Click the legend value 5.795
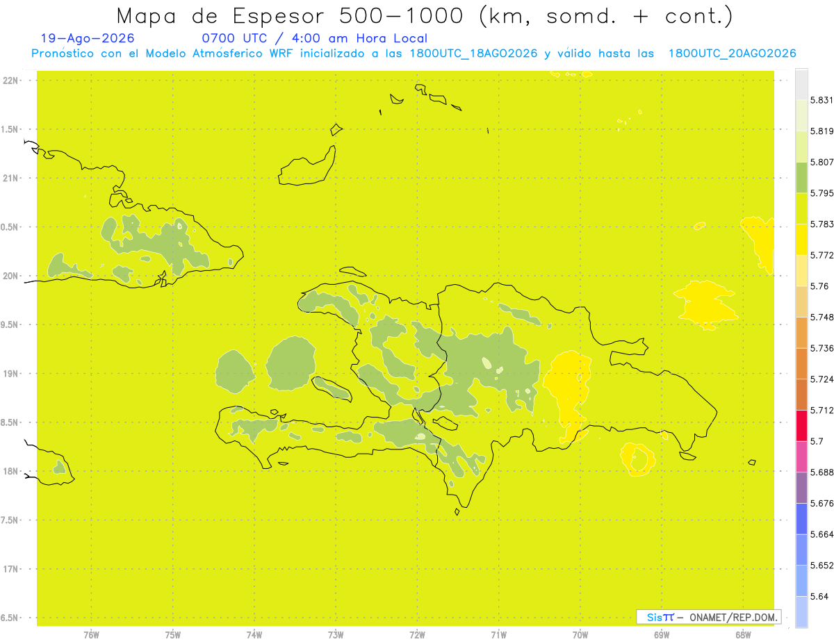The image size is (834, 644). click(x=821, y=193)
